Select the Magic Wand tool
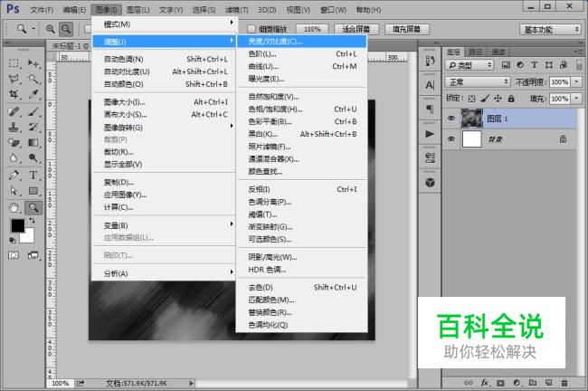 pyautogui.click(x=33, y=79)
